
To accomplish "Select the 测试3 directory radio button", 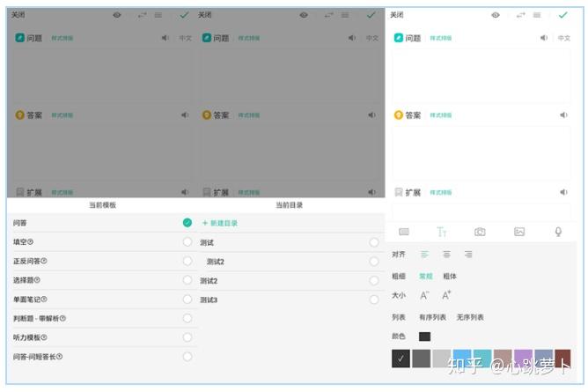I will point(374,300).
